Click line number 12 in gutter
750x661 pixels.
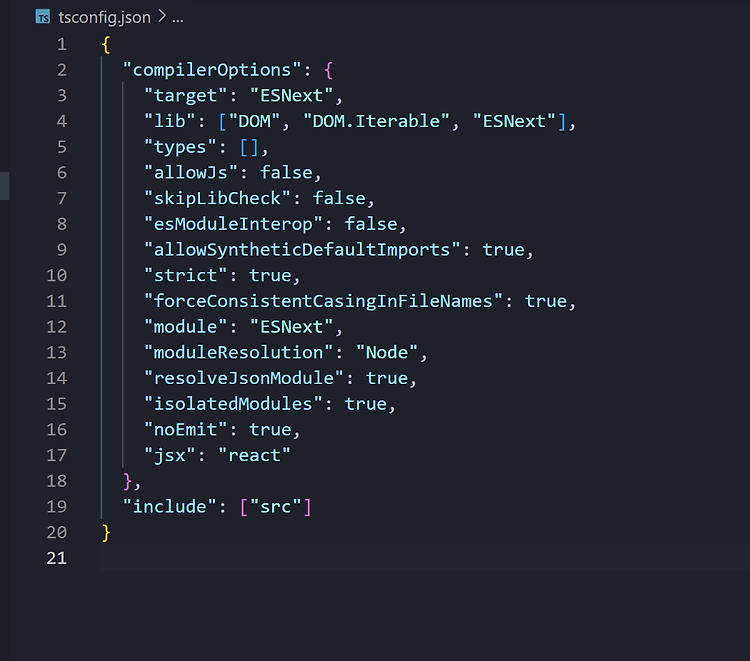click(x=56, y=327)
